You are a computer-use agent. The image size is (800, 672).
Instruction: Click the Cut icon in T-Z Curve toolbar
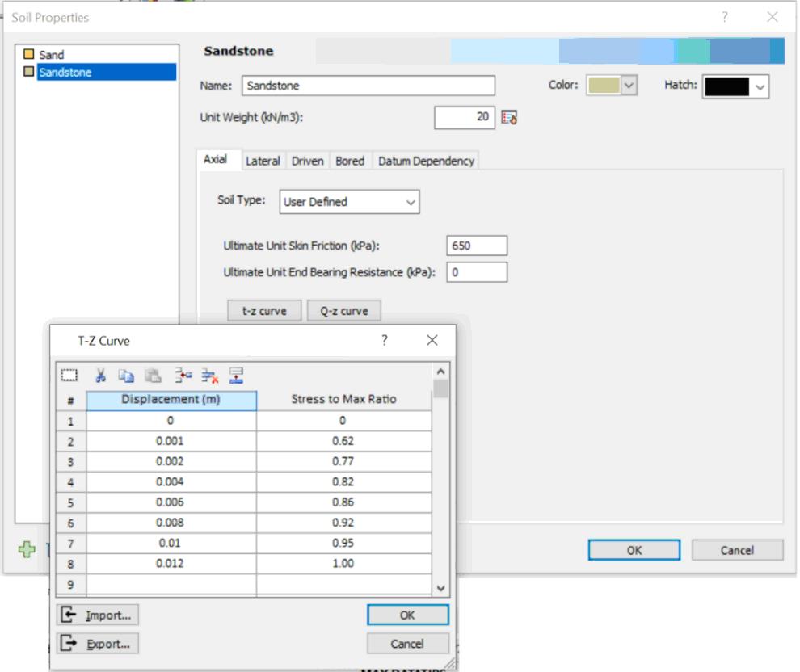pos(101,376)
